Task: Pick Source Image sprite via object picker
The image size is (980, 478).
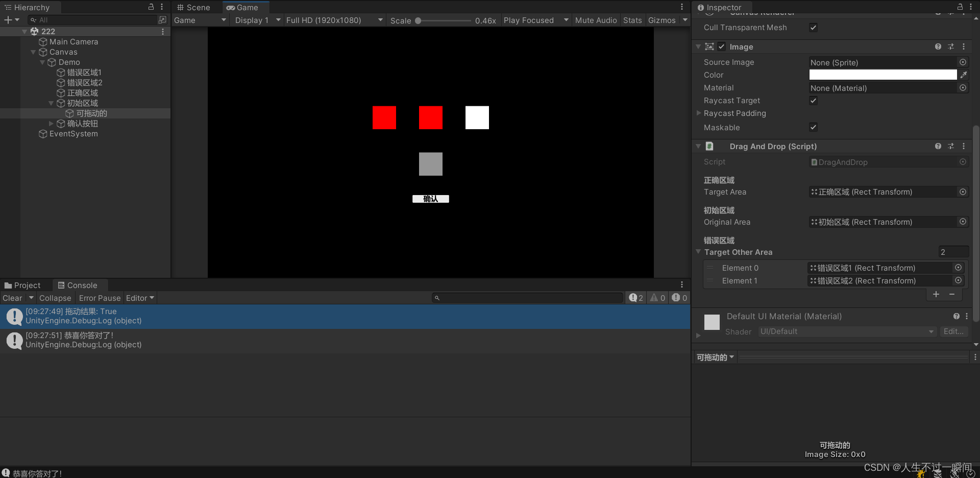Action: tap(963, 62)
